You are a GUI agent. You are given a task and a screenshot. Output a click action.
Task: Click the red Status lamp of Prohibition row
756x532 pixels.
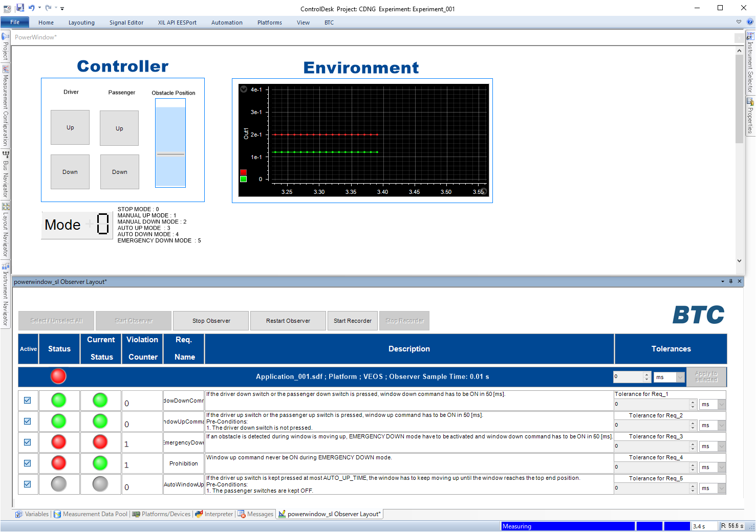(x=59, y=463)
